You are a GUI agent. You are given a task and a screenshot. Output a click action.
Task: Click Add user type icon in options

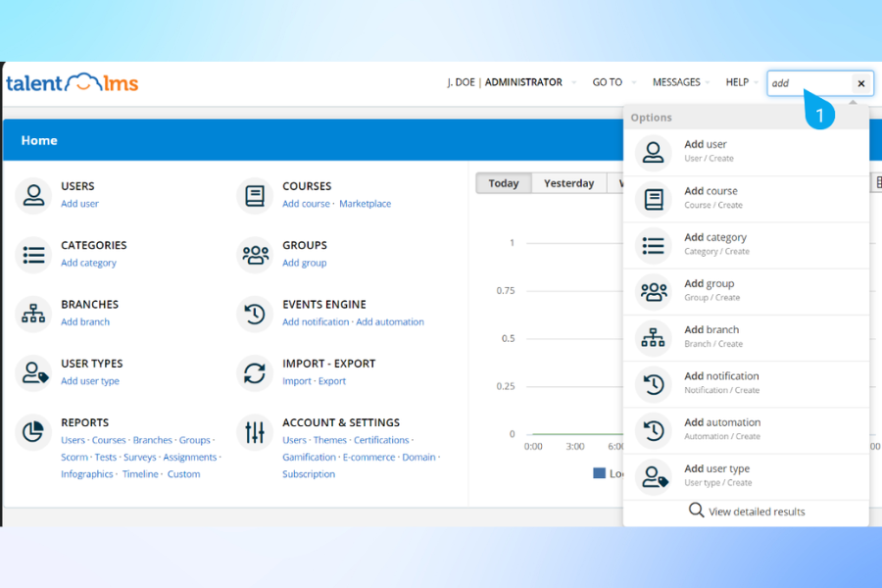click(653, 476)
